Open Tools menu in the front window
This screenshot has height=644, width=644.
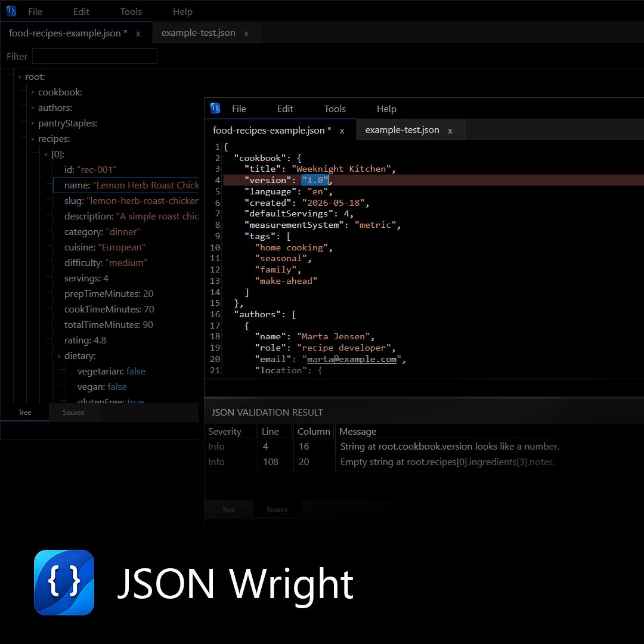tap(335, 109)
